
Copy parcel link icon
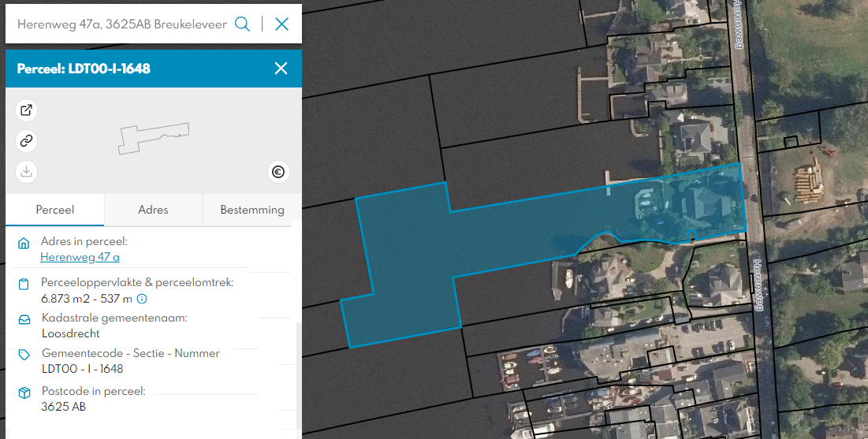click(x=26, y=141)
